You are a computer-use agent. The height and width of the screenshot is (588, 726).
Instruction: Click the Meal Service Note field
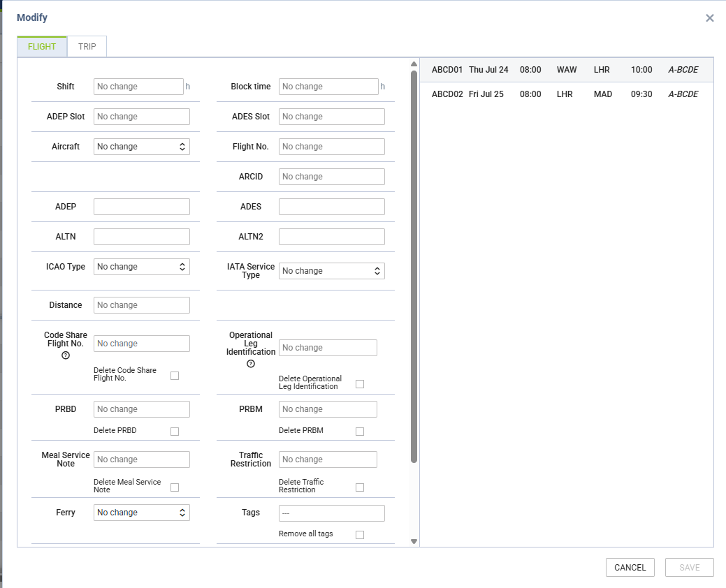[142, 460]
